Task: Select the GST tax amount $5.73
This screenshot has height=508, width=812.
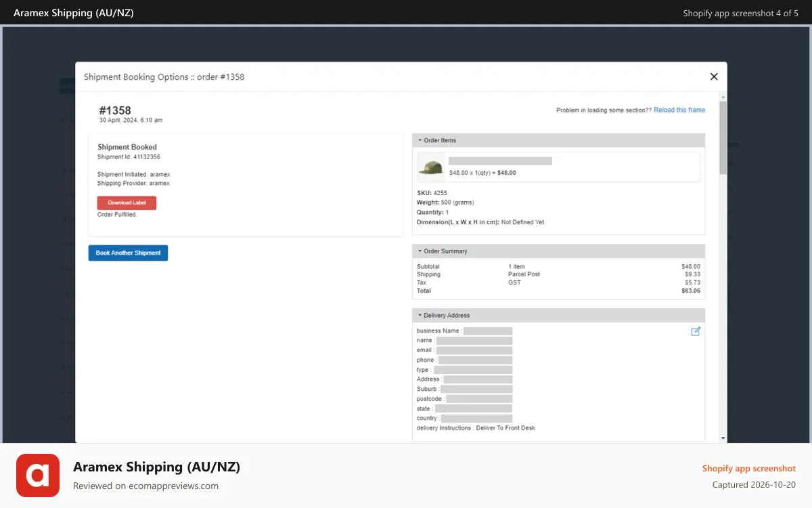Action: [x=692, y=282]
